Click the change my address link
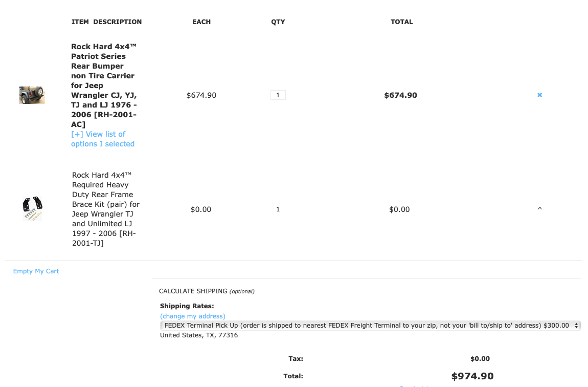Screen dimensions: 588x387 tap(192, 316)
